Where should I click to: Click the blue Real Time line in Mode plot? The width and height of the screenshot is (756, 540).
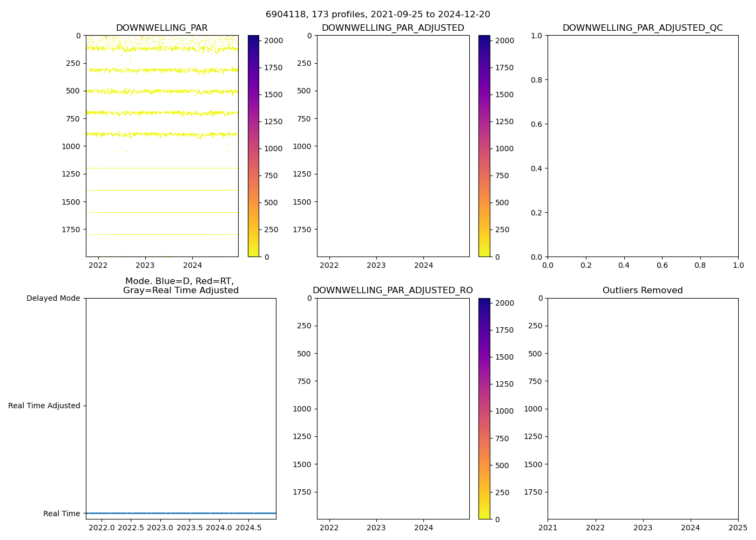point(180,513)
